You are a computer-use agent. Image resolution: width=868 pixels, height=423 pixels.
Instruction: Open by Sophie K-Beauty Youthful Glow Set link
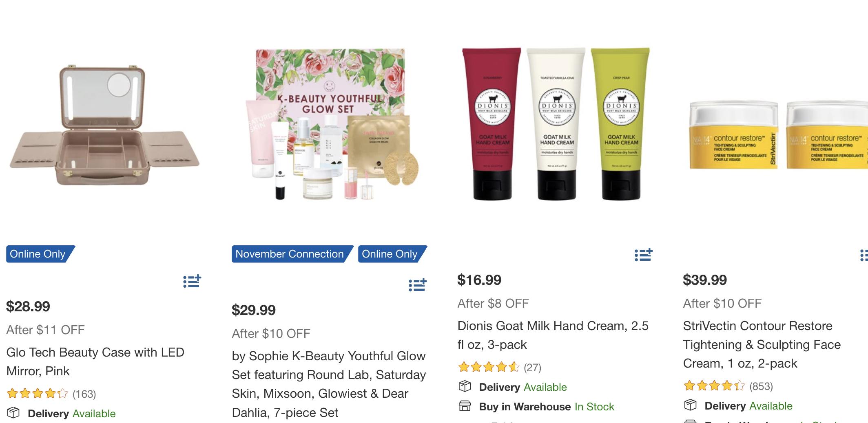329,384
